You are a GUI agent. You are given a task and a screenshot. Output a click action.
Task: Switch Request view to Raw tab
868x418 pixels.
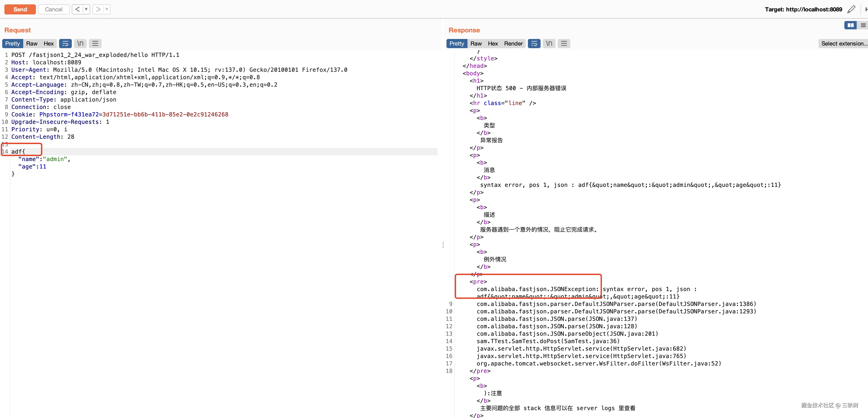click(x=32, y=44)
